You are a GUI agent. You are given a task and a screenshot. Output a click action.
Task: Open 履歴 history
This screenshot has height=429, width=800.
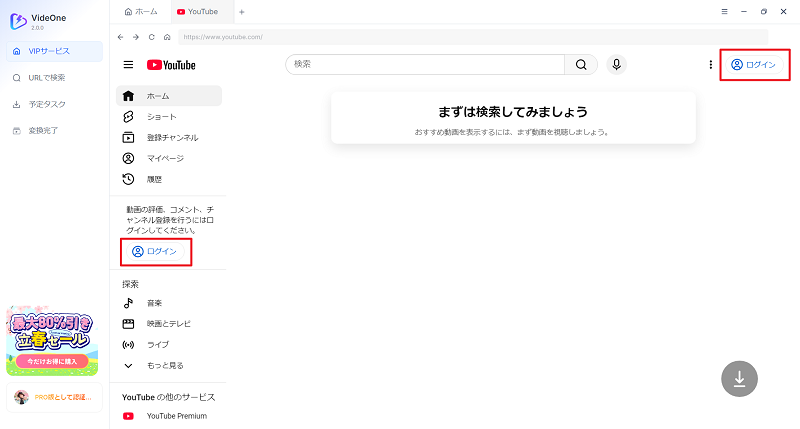[169, 179]
